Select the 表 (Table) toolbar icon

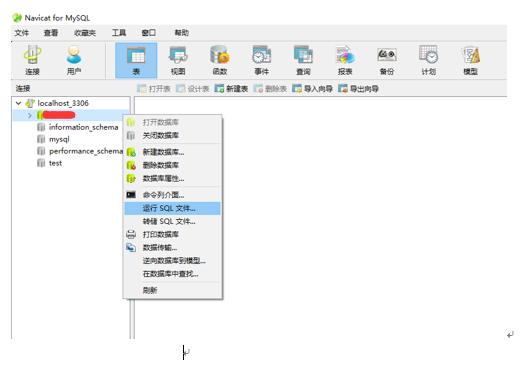click(x=136, y=60)
